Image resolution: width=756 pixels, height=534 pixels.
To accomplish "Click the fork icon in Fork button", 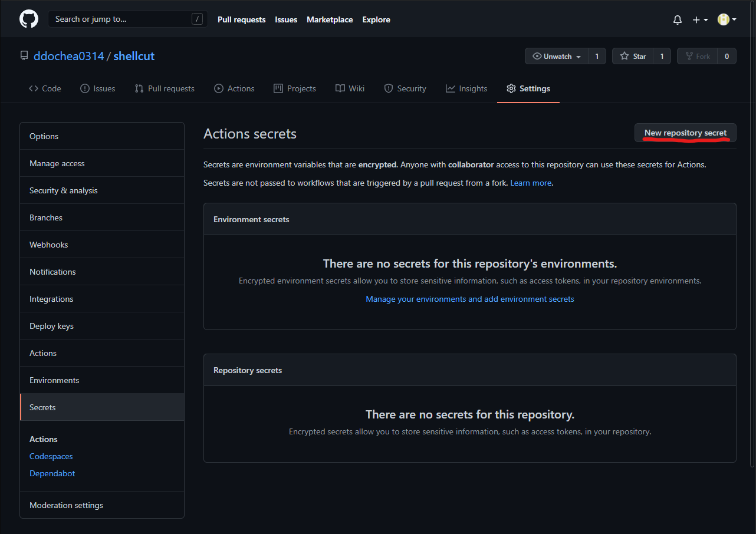I will 689,56.
